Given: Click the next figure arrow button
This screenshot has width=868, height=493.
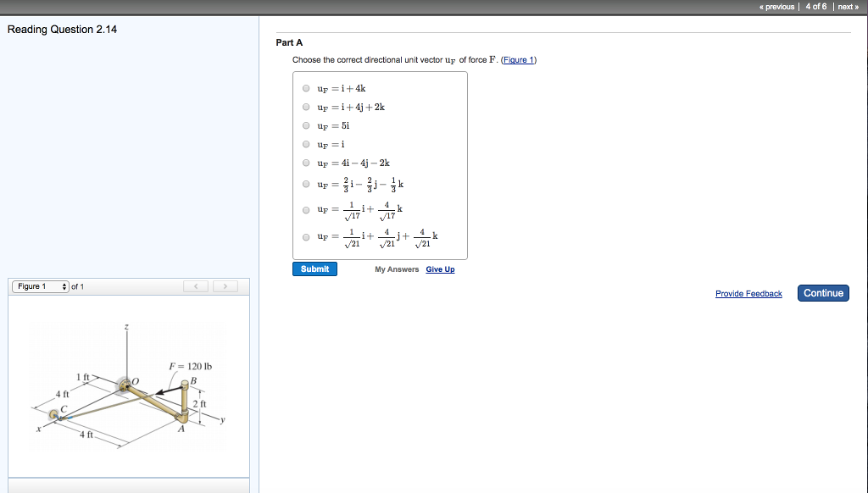Looking at the screenshot, I should (x=225, y=287).
